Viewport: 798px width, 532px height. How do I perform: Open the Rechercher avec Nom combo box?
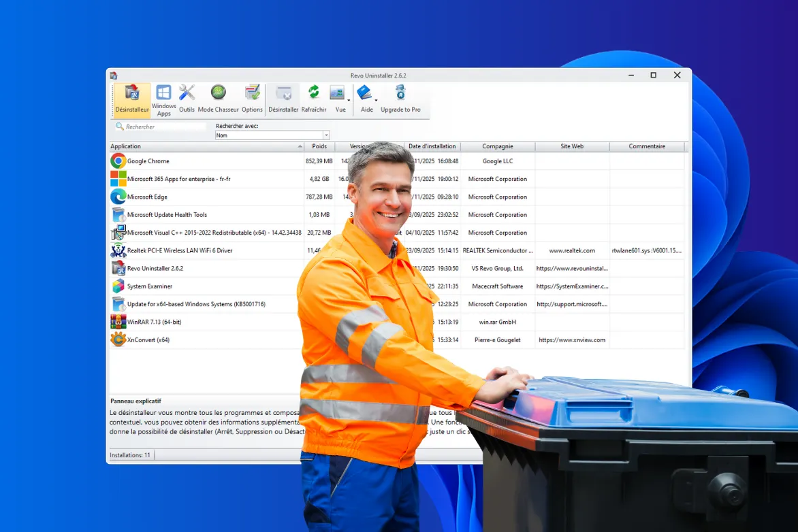coord(272,135)
